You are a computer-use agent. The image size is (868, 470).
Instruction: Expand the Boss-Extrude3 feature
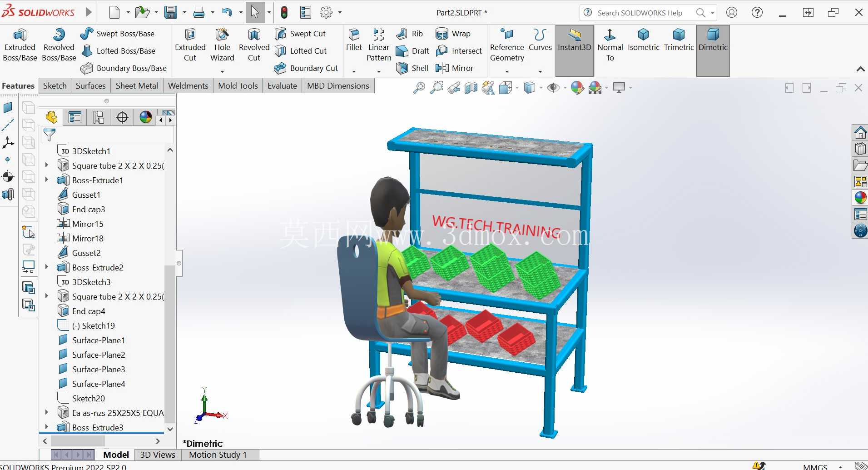[x=46, y=427]
